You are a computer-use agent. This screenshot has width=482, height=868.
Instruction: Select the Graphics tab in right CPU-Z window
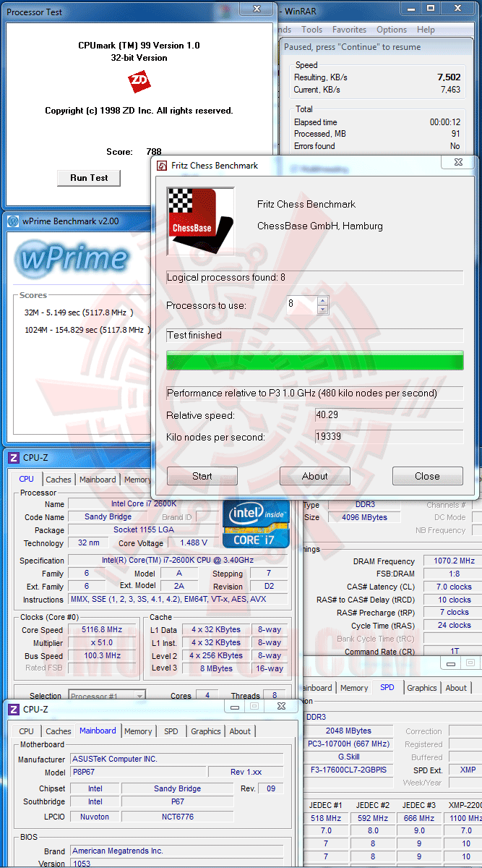coord(421,688)
